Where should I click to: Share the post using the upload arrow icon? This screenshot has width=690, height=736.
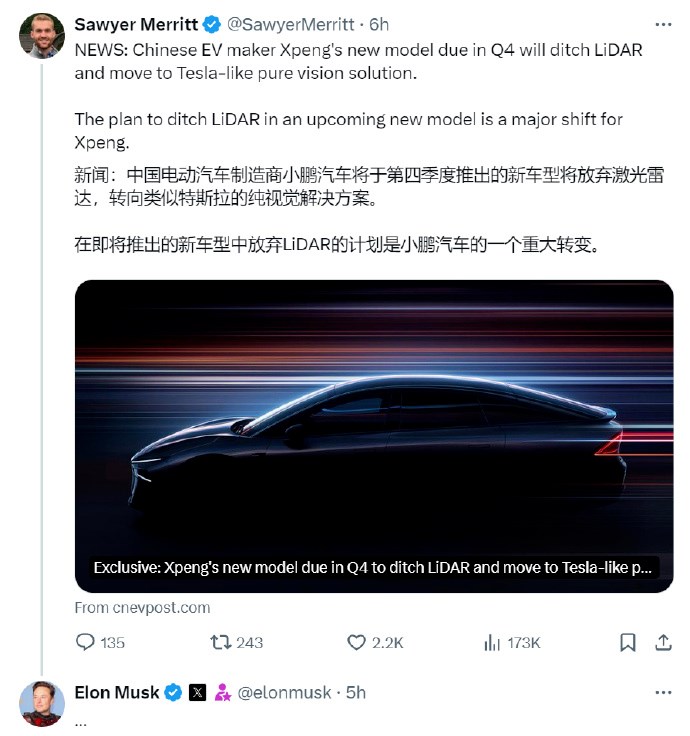[x=663, y=642]
